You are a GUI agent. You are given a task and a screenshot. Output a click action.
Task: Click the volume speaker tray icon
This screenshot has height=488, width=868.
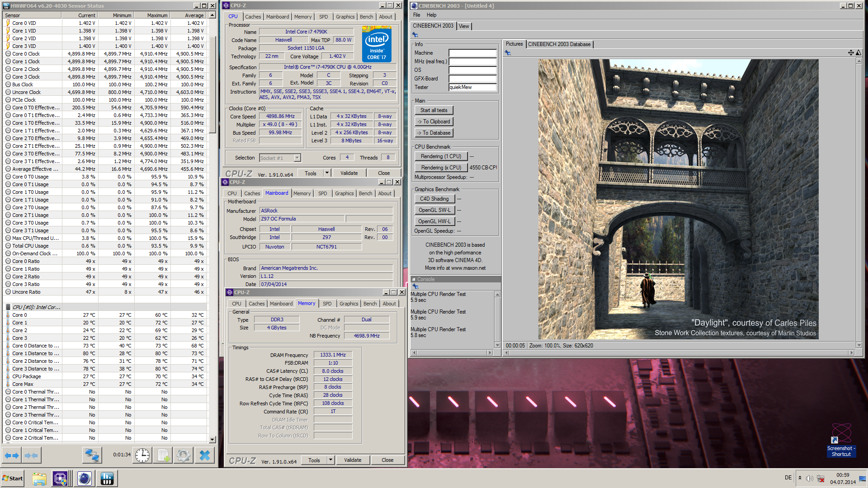coord(809,479)
